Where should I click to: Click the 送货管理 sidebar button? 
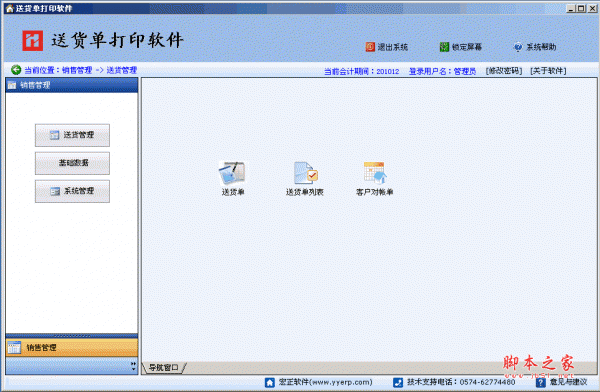(x=72, y=135)
